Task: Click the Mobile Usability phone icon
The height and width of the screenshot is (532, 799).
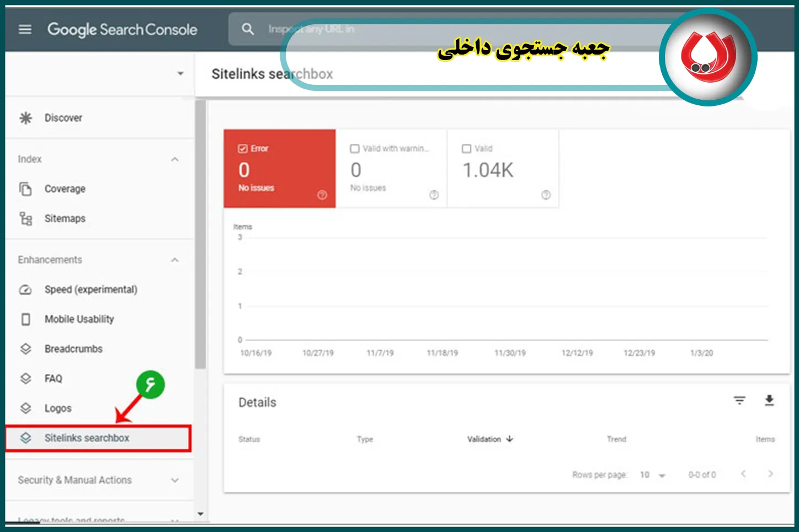Action: click(25, 319)
